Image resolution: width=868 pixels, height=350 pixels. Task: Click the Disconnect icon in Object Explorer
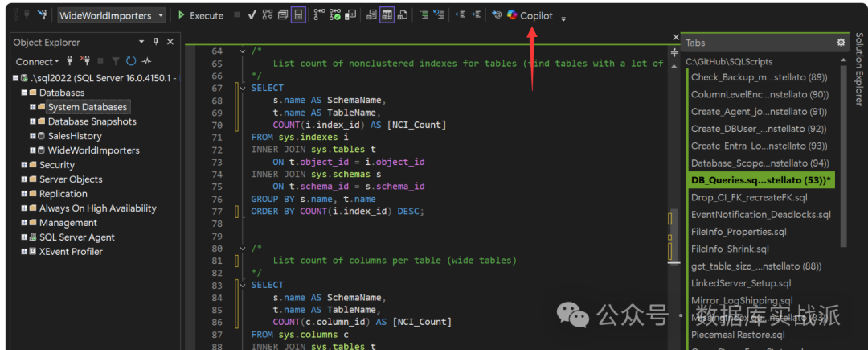(x=84, y=61)
